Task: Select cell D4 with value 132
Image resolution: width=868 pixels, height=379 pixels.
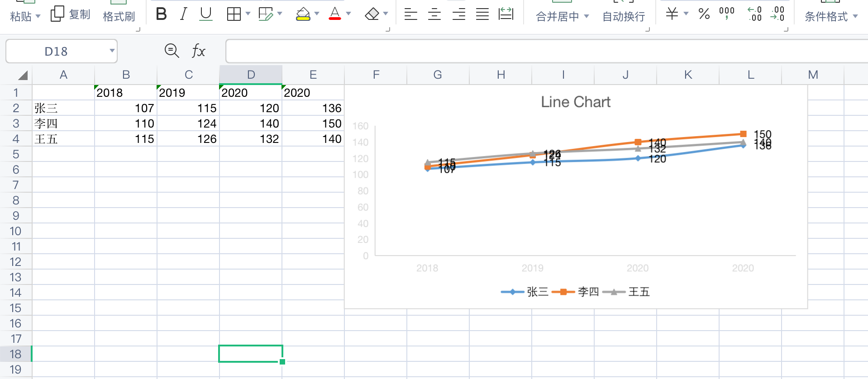Action: 251,139
